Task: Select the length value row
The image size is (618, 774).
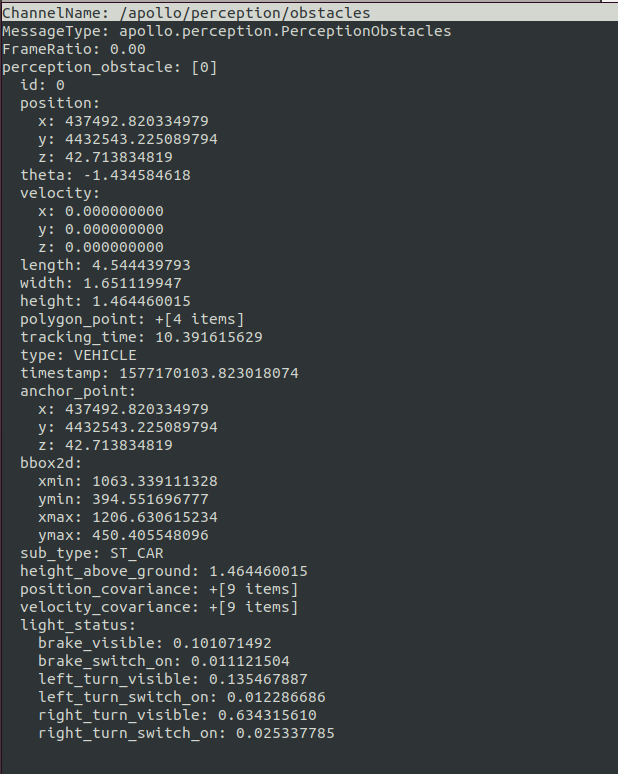Action: tap(105, 265)
